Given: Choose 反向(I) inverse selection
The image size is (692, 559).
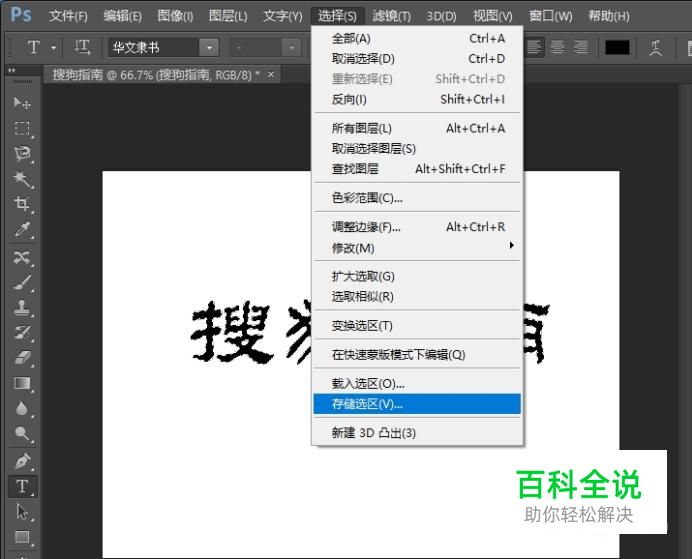Looking at the screenshot, I should click(417, 99).
